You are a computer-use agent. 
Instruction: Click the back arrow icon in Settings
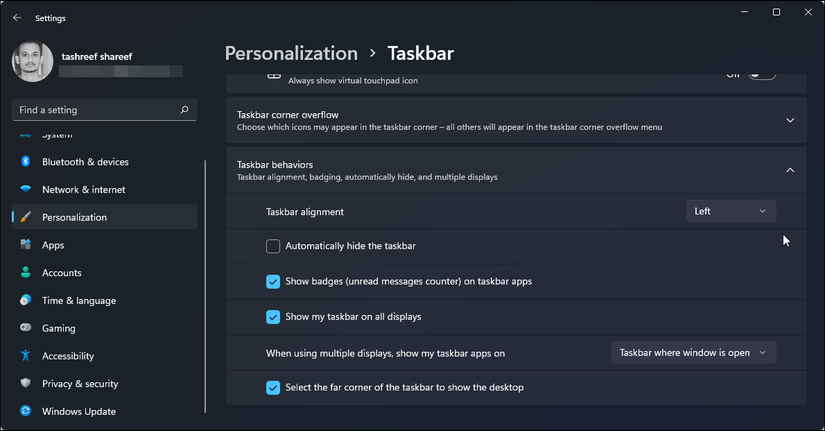[17, 17]
